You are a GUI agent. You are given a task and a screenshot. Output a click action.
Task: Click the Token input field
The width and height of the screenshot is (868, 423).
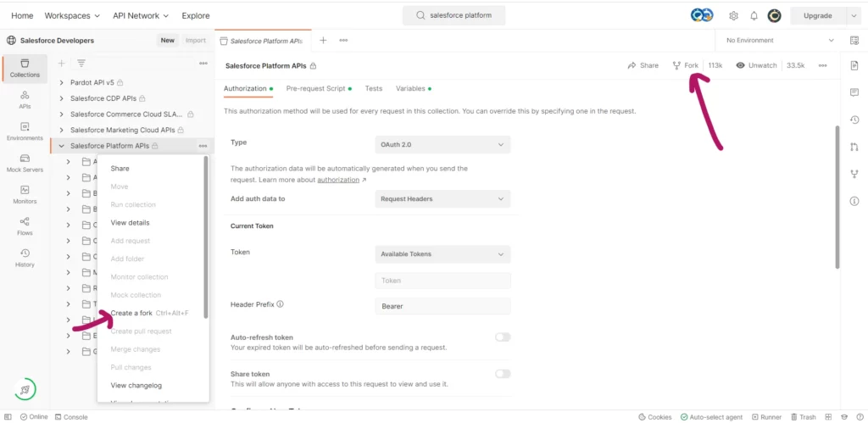point(442,281)
